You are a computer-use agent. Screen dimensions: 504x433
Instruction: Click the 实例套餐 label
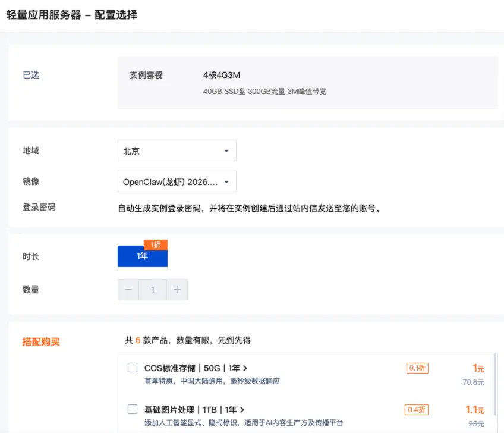click(146, 75)
